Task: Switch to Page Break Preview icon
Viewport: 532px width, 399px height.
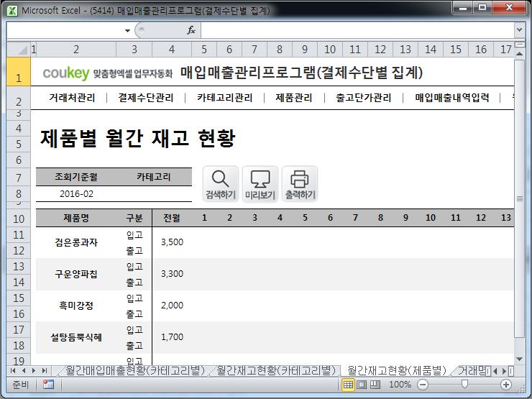Action: [375, 385]
